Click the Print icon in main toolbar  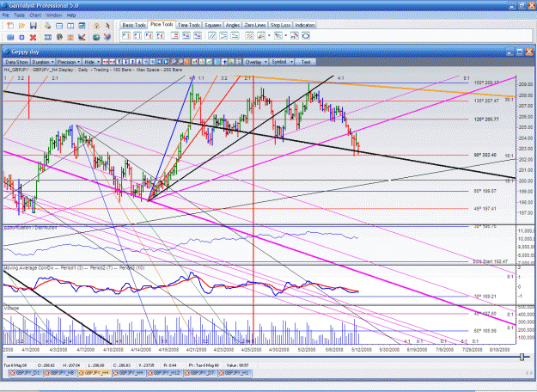47,26
